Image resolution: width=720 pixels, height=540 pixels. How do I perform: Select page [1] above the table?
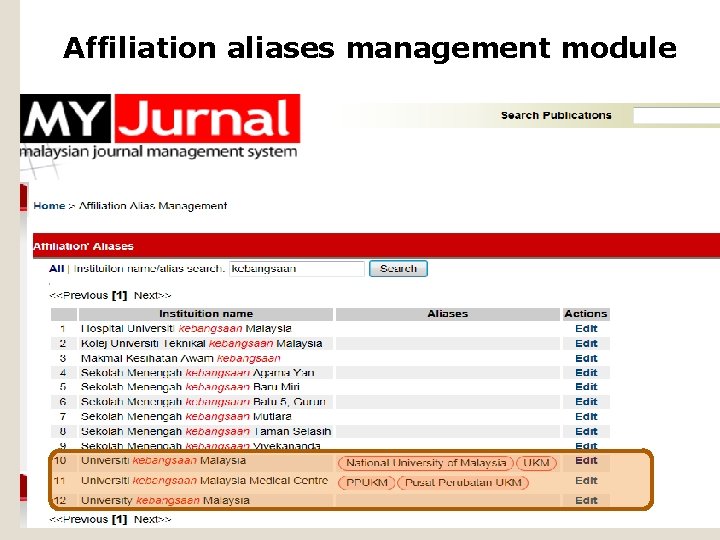click(x=119, y=295)
